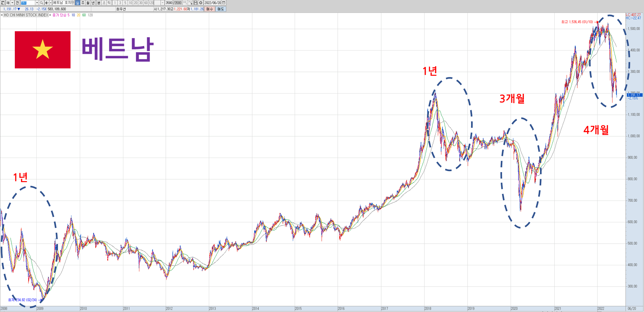Image resolution: width=644 pixels, height=312 pixels.
Task: Open chart settings gear icon
Action: click(201, 3)
